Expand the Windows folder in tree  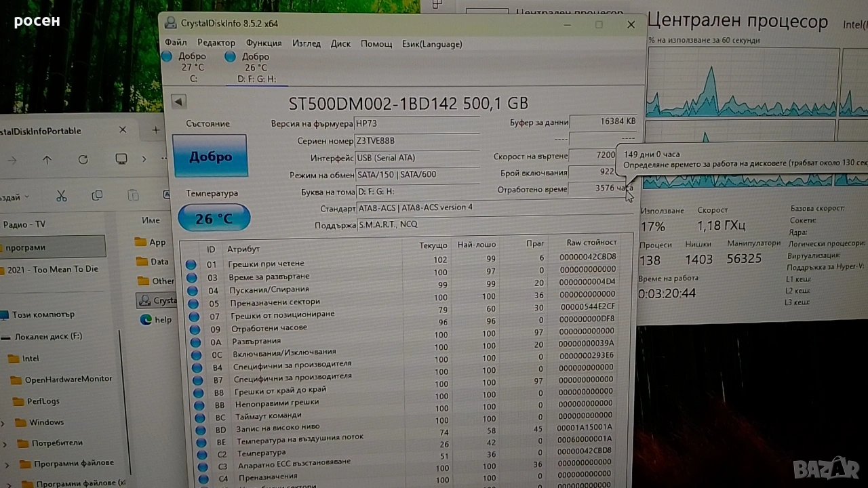pyautogui.click(x=3, y=423)
